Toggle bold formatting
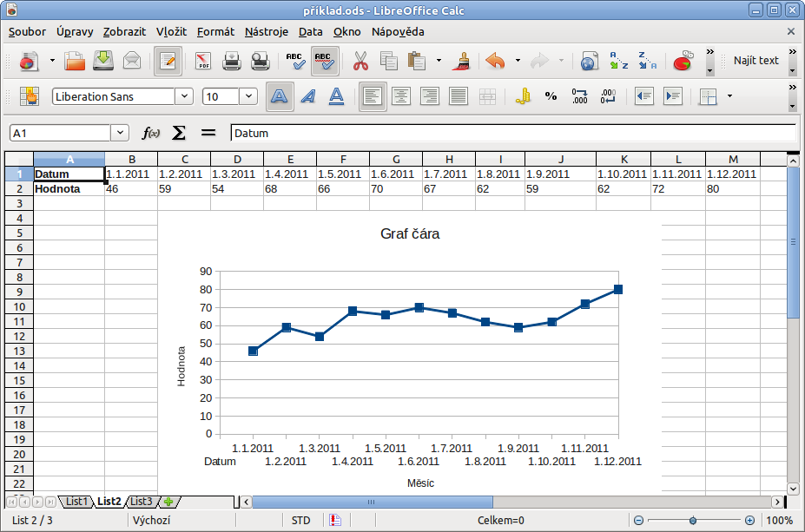This screenshot has height=532, width=805. 280,96
